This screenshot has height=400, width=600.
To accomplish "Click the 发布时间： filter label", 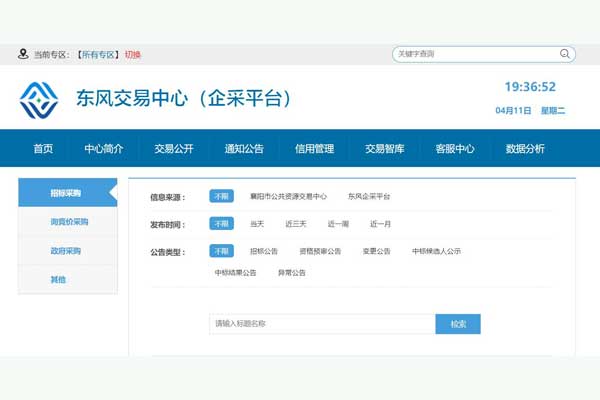I will pyautogui.click(x=168, y=225).
